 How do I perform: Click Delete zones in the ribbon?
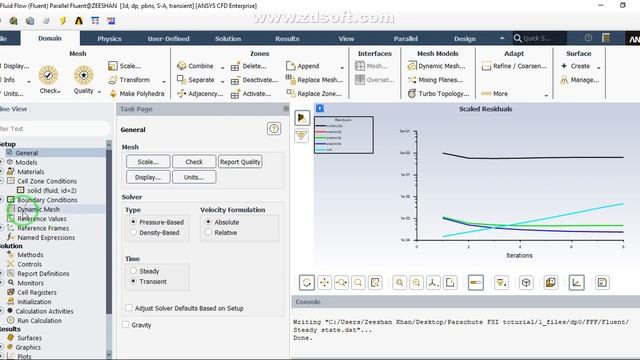click(249, 66)
